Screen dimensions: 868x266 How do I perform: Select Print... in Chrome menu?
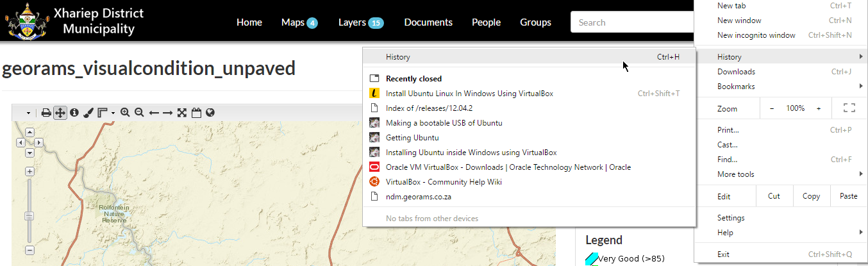tap(781, 130)
